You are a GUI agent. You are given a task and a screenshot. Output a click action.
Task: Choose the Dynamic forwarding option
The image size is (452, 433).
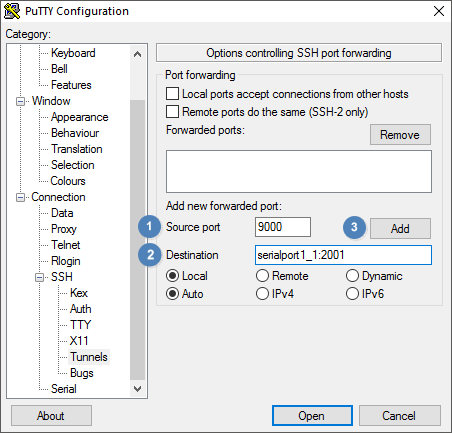coord(352,276)
